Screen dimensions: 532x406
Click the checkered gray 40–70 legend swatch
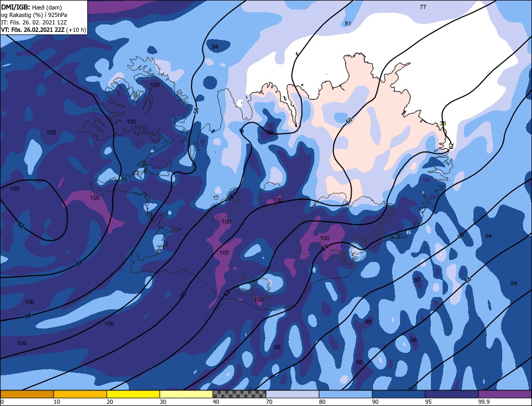(x=239, y=394)
